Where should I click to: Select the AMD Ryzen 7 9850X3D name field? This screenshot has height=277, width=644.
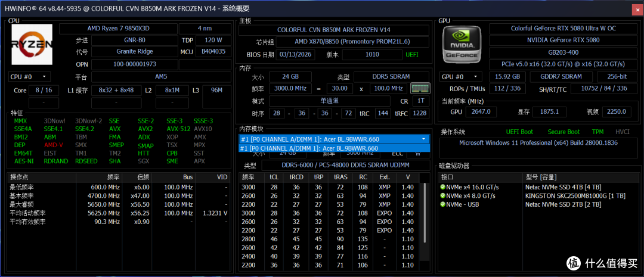[x=118, y=29]
